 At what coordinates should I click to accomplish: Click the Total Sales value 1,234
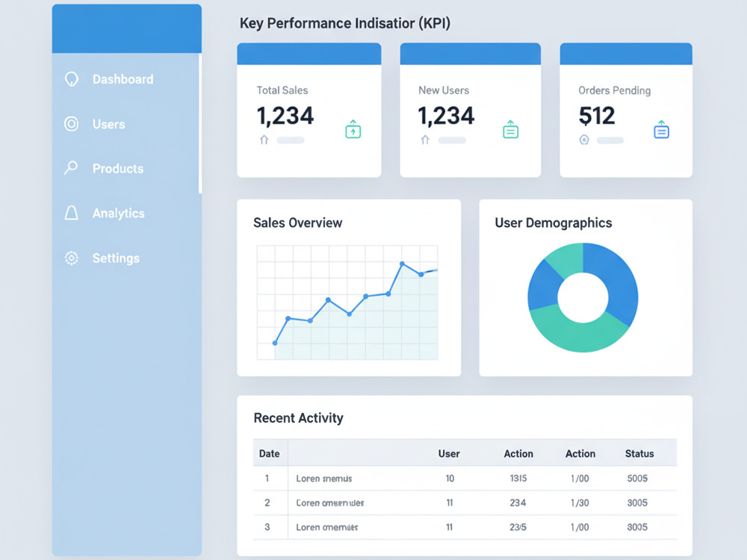(x=285, y=116)
